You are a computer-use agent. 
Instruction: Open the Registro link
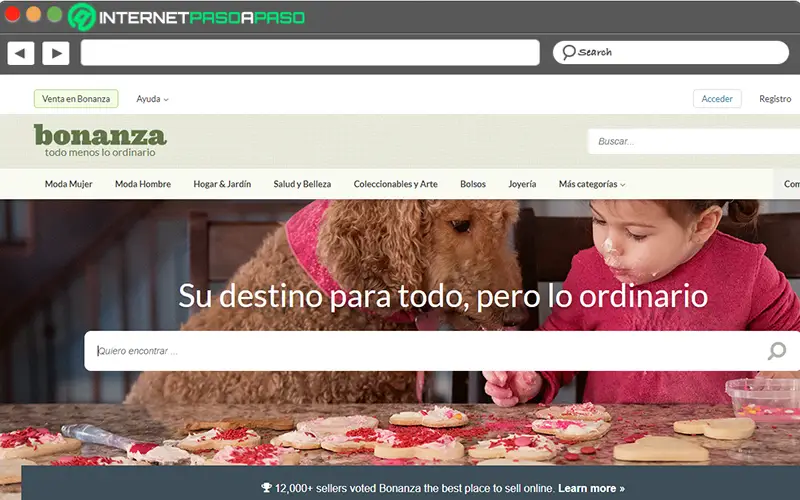(775, 99)
